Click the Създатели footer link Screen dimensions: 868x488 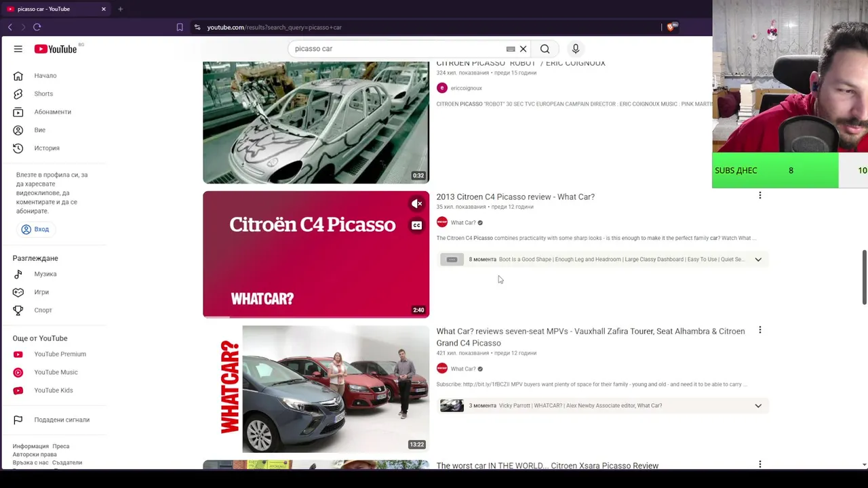click(67, 463)
